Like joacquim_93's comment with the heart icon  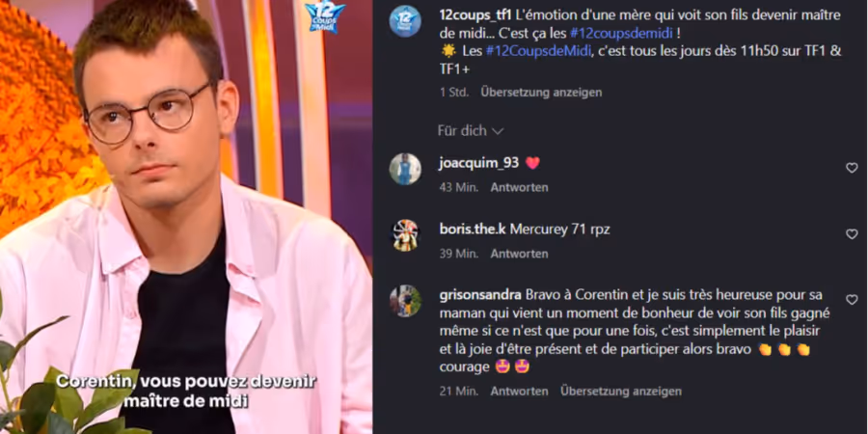tap(852, 168)
